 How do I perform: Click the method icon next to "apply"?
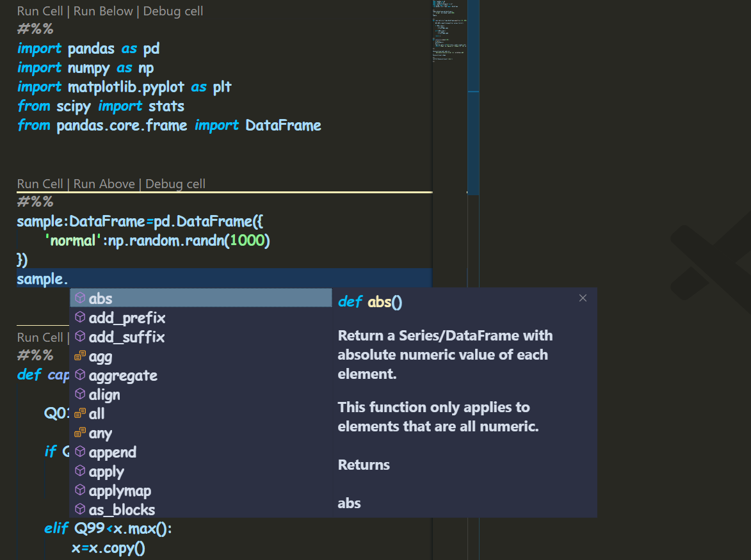pyautogui.click(x=79, y=471)
